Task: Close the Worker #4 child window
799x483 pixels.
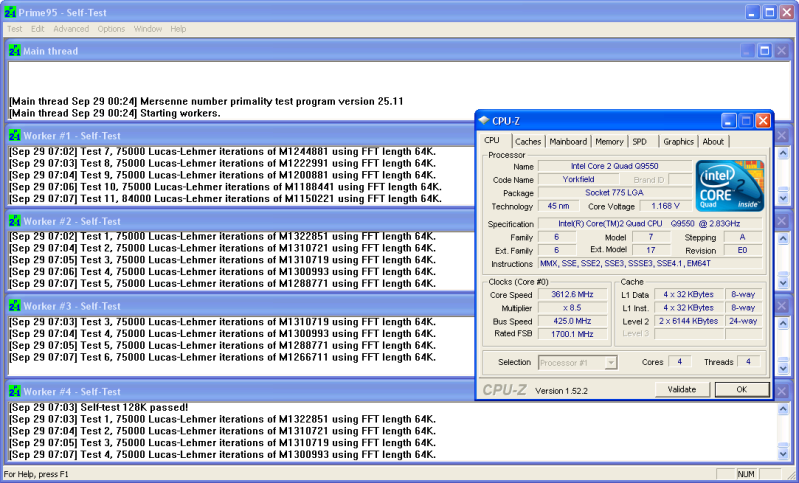Action: (x=782, y=391)
